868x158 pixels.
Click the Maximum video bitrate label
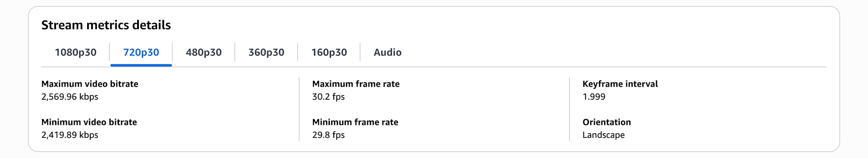[90, 84]
